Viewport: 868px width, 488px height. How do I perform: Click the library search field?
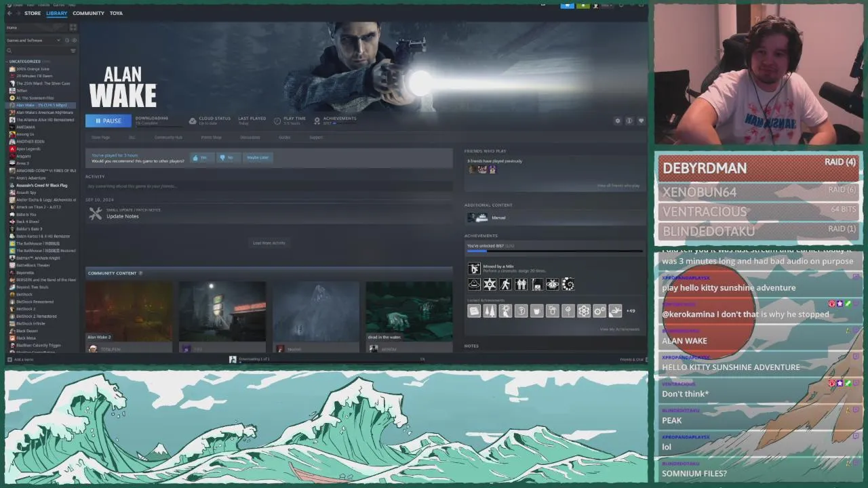point(39,50)
